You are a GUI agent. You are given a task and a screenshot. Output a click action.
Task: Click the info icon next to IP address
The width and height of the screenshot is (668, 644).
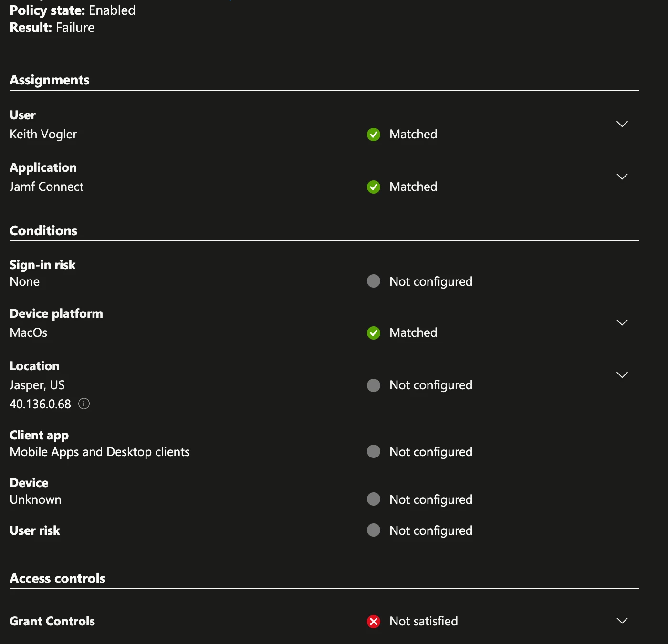click(84, 404)
